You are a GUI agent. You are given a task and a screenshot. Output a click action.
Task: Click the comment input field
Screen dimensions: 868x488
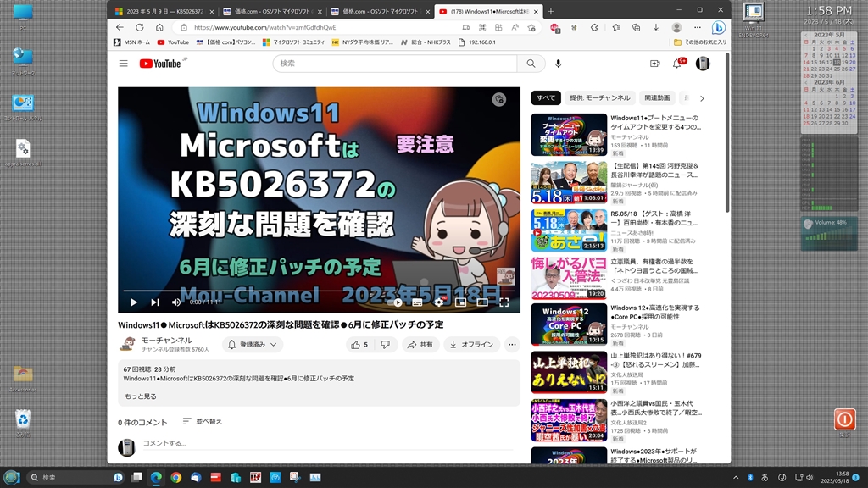pyautogui.click(x=328, y=443)
